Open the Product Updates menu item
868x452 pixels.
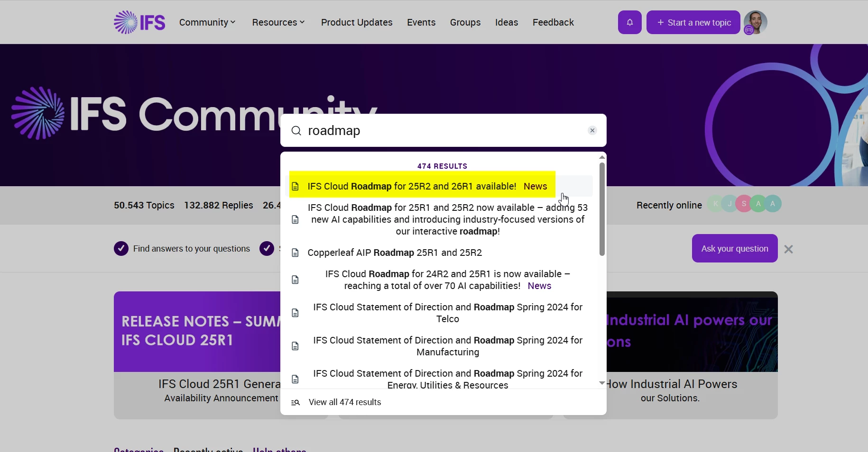[x=357, y=22]
